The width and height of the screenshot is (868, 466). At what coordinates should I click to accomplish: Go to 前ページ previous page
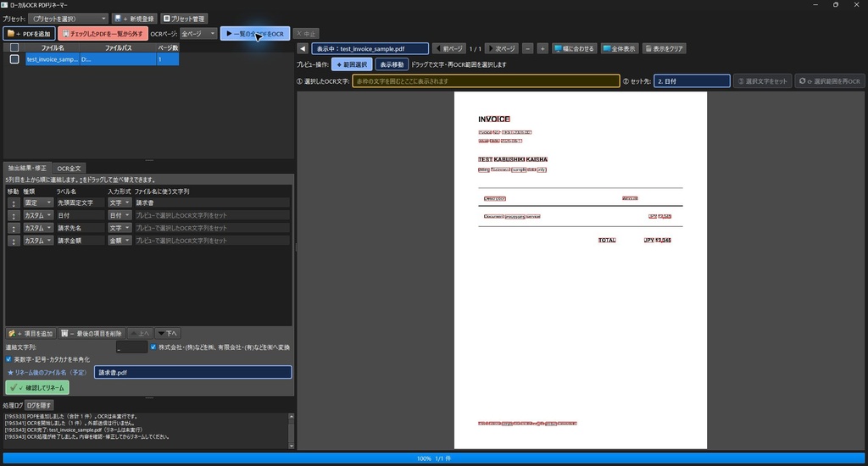pos(448,48)
